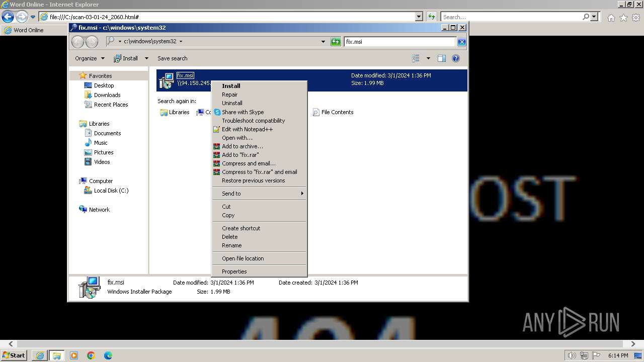
Task: Refresh the Internet Explorer page
Action: tap(431, 17)
